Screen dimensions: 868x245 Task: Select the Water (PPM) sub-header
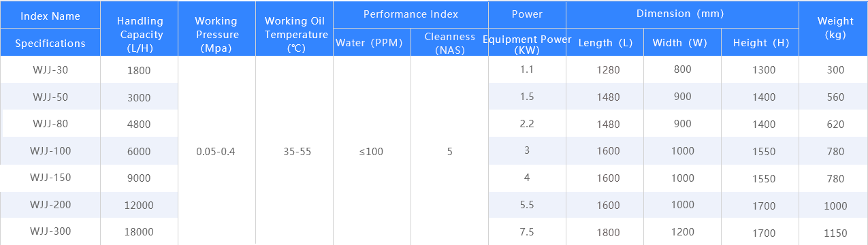372,43
